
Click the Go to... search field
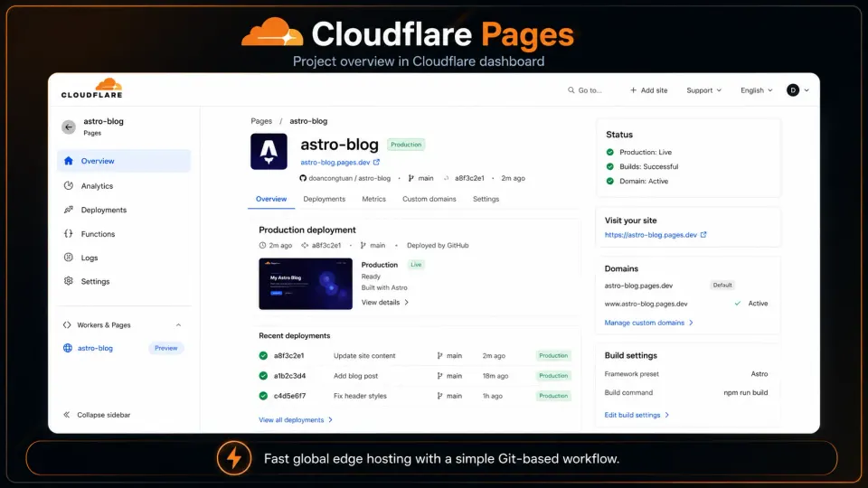coord(585,90)
